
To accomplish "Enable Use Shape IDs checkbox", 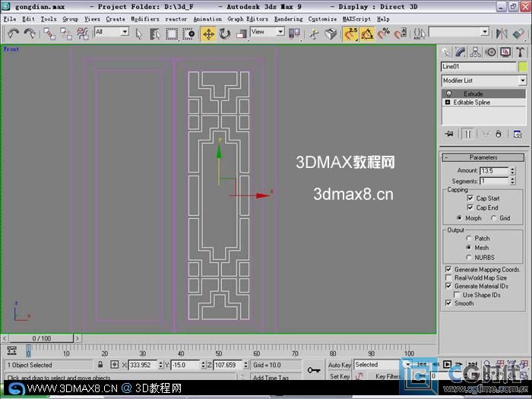I will (x=457, y=295).
